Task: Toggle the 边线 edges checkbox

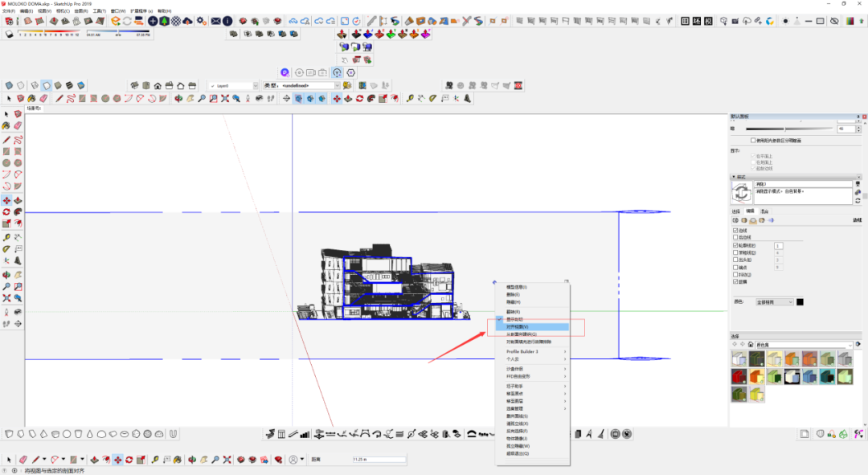Action: pyautogui.click(x=735, y=231)
